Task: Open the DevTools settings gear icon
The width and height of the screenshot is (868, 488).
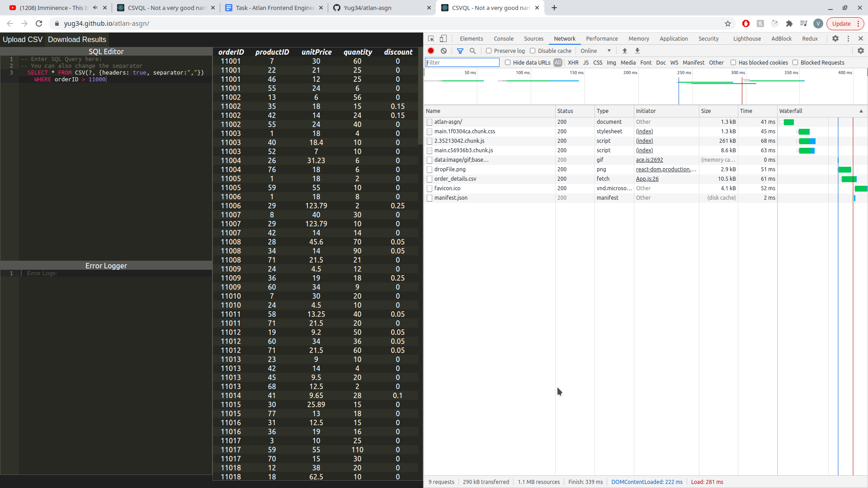Action: click(835, 38)
